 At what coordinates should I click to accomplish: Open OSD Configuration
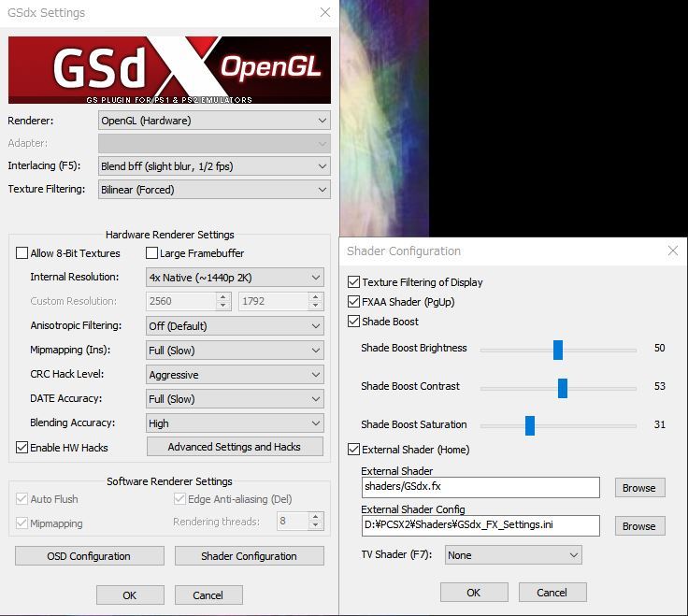click(x=90, y=556)
